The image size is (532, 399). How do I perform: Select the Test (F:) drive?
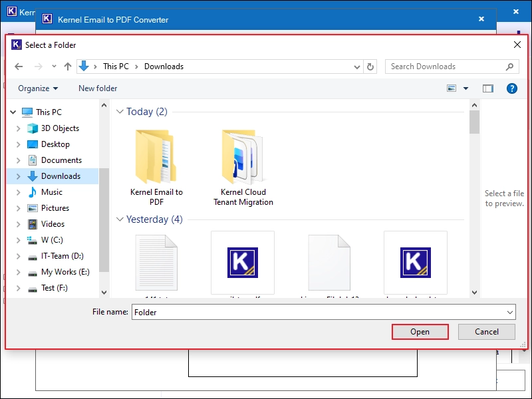[55, 288]
